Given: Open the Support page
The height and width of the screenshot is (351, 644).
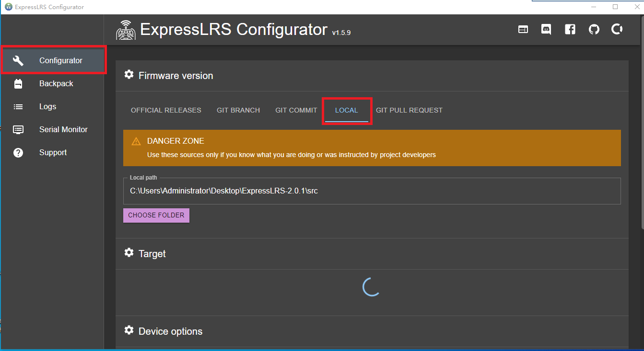Looking at the screenshot, I should pyautogui.click(x=53, y=152).
